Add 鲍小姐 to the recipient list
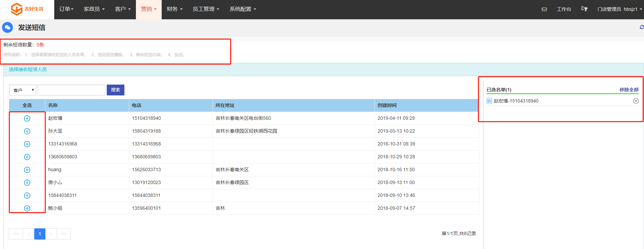Screen dimensions: 644x249 click(27, 208)
